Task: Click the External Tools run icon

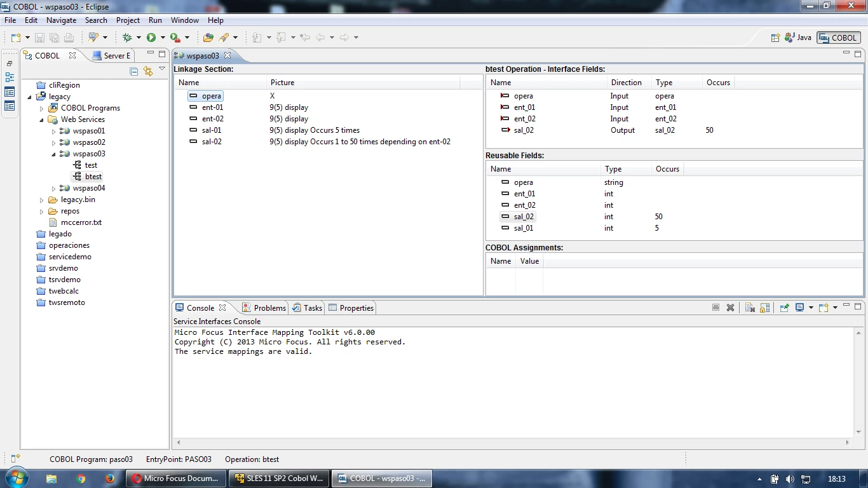Action: [x=175, y=37]
